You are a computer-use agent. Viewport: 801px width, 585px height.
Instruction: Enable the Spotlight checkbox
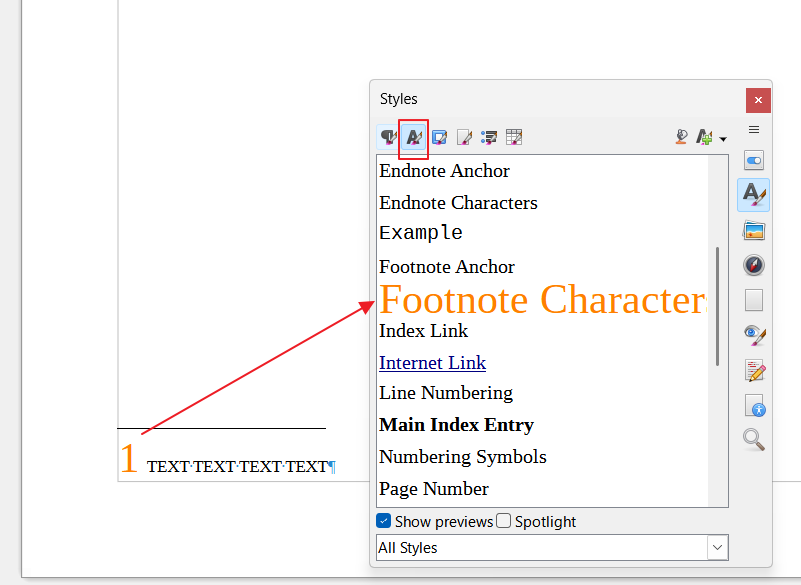(x=504, y=521)
